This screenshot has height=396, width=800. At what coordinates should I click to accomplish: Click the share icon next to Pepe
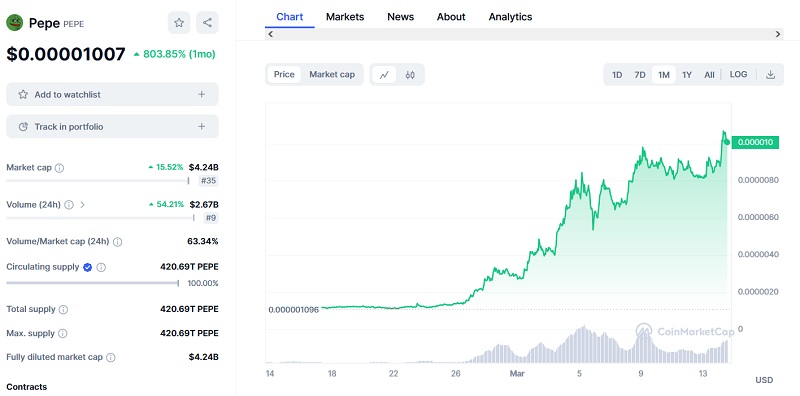pyautogui.click(x=207, y=22)
